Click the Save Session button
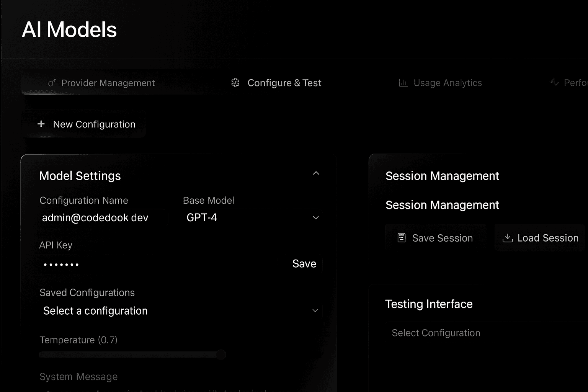Viewport: 588px width, 392px height. click(435, 238)
